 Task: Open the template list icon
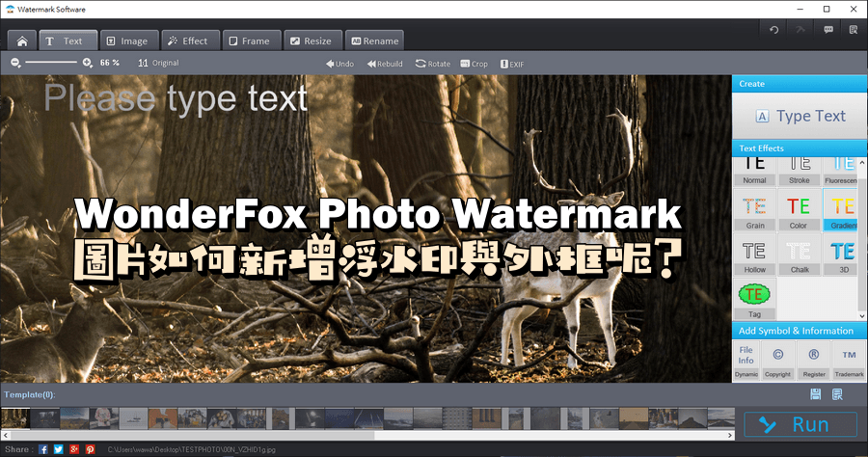click(x=837, y=394)
